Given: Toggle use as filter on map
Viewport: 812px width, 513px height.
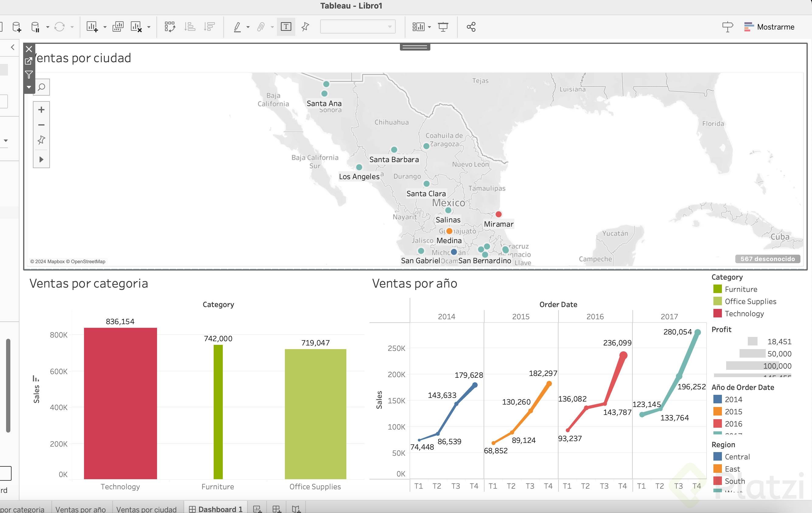Looking at the screenshot, I should pyautogui.click(x=29, y=74).
